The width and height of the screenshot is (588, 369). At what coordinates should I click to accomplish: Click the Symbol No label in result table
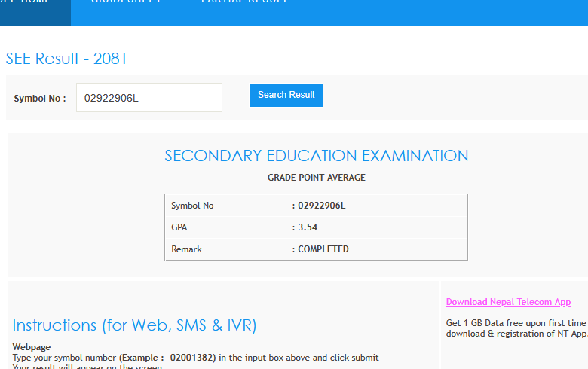pyautogui.click(x=192, y=206)
